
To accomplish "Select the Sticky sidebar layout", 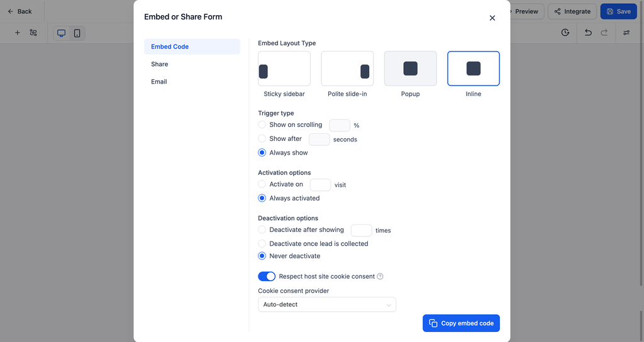I will pos(284,69).
